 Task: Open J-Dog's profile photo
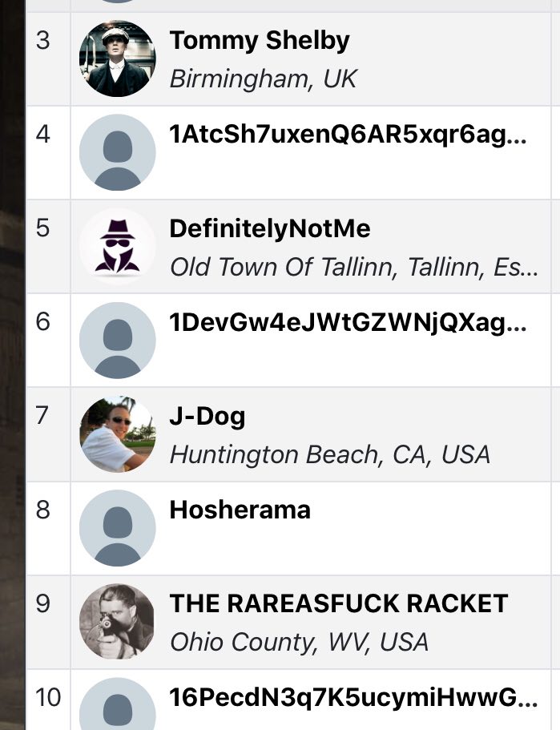pos(117,434)
